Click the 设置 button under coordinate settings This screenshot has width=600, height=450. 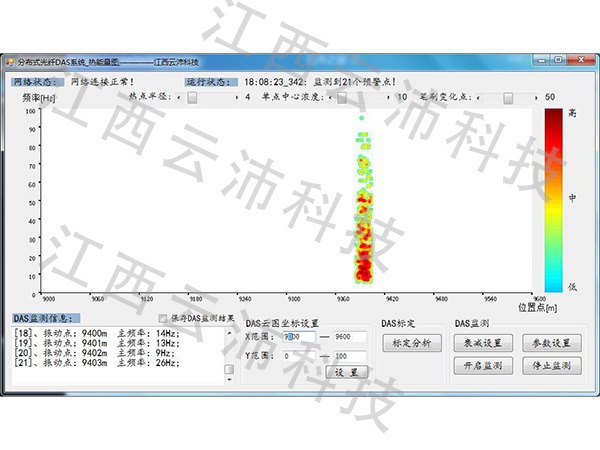(347, 372)
